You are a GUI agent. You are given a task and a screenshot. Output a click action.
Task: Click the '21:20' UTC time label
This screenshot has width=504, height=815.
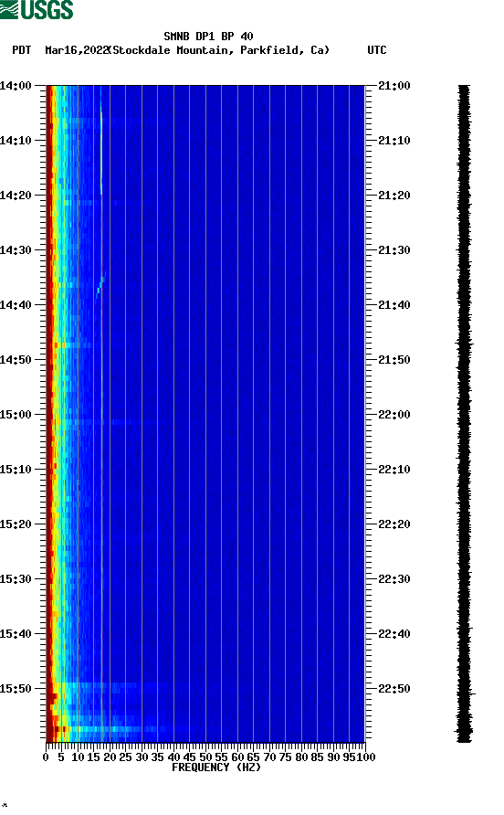pos(394,195)
